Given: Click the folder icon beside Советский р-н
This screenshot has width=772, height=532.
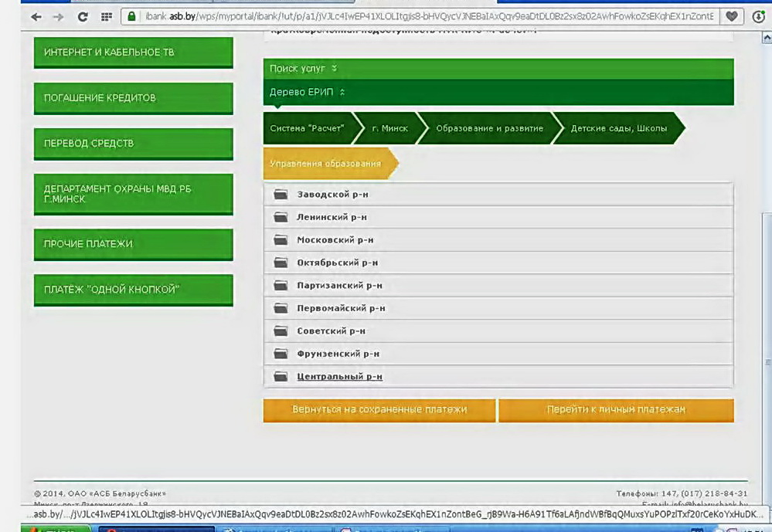Looking at the screenshot, I should (x=281, y=331).
